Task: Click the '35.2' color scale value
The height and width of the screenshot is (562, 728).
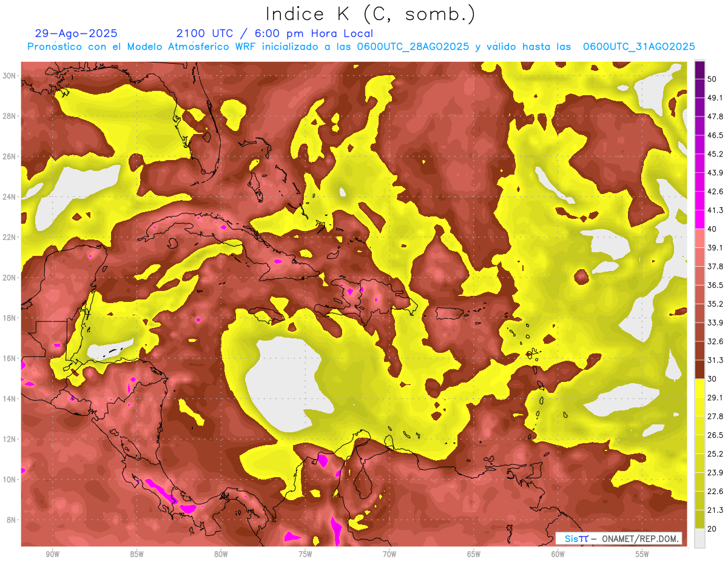Action: pos(715,304)
